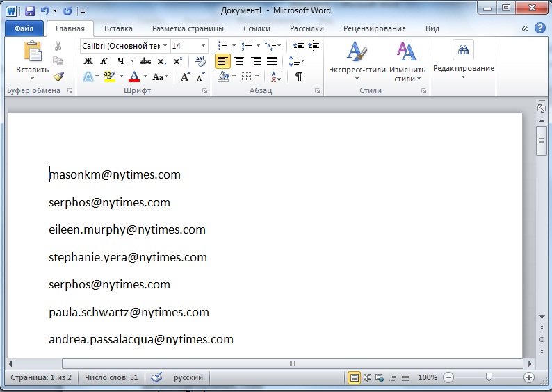Click the Shading paint bucket icon

pos(223,76)
